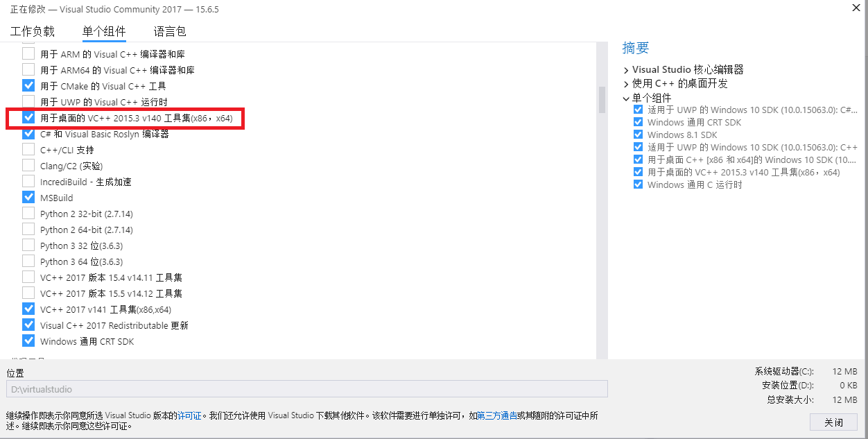Uncheck summary item Windows 10 SDK (10.0.15063.0): C++
This screenshot has height=439, width=868.
tap(638, 147)
